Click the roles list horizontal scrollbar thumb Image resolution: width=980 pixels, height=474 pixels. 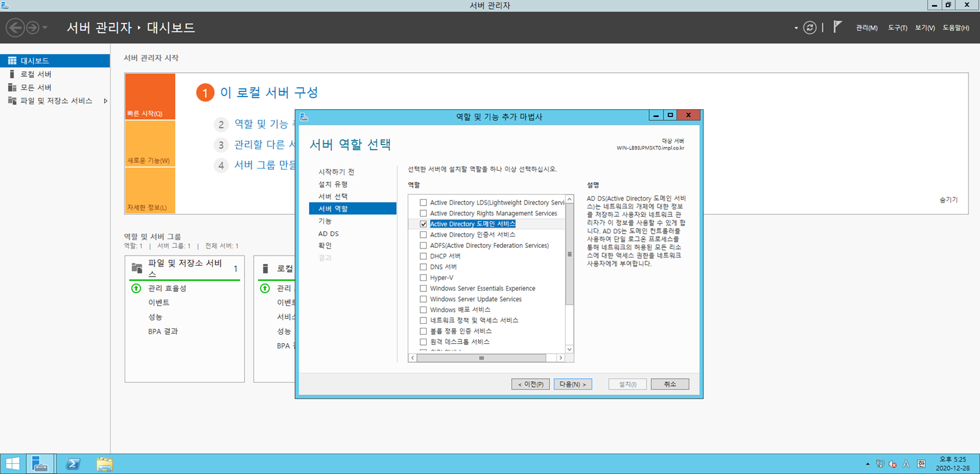click(x=482, y=358)
